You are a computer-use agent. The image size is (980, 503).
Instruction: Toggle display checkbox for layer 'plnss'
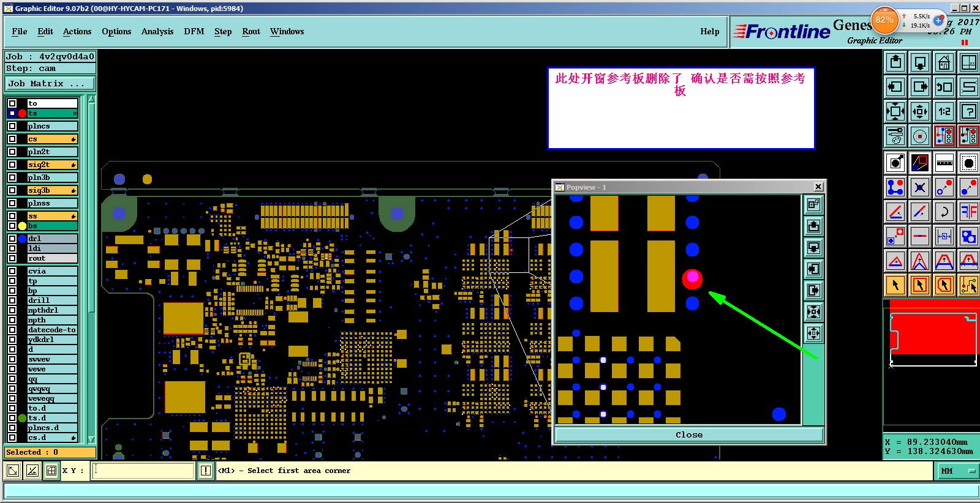[x=12, y=203]
